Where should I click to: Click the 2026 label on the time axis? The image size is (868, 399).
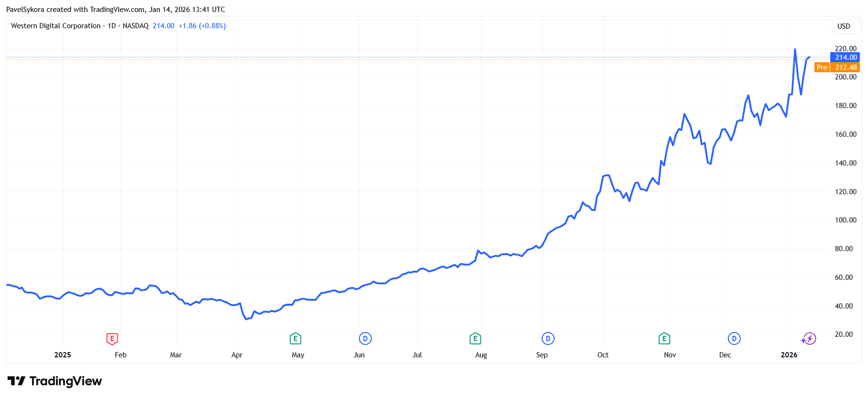[x=789, y=355]
